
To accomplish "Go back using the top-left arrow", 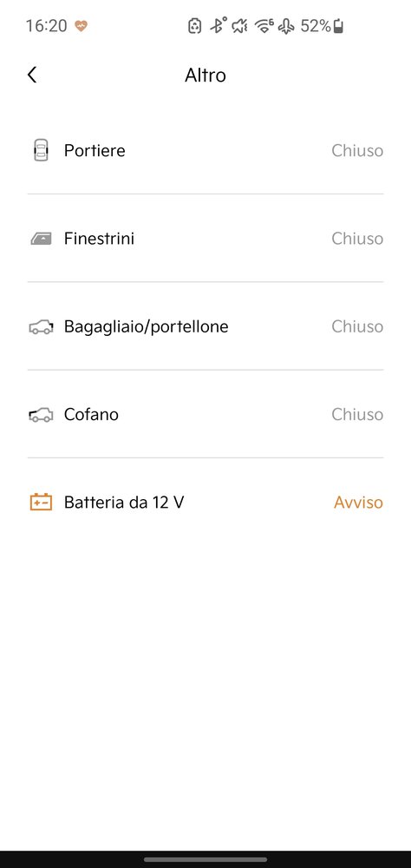I will point(32,75).
